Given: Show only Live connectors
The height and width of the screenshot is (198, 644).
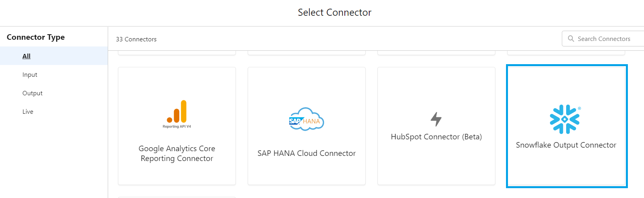Looking at the screenshot, I should point(28,111).
